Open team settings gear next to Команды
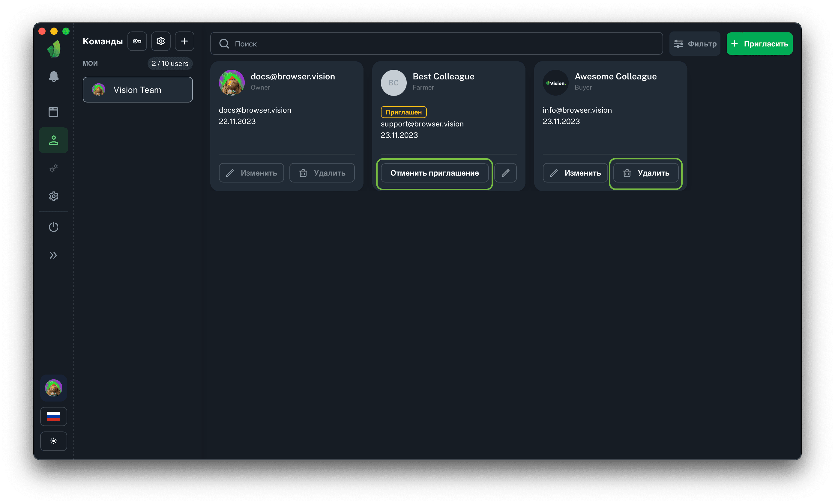The width and height of the screenshot is (835, 504). click(161, 41)
